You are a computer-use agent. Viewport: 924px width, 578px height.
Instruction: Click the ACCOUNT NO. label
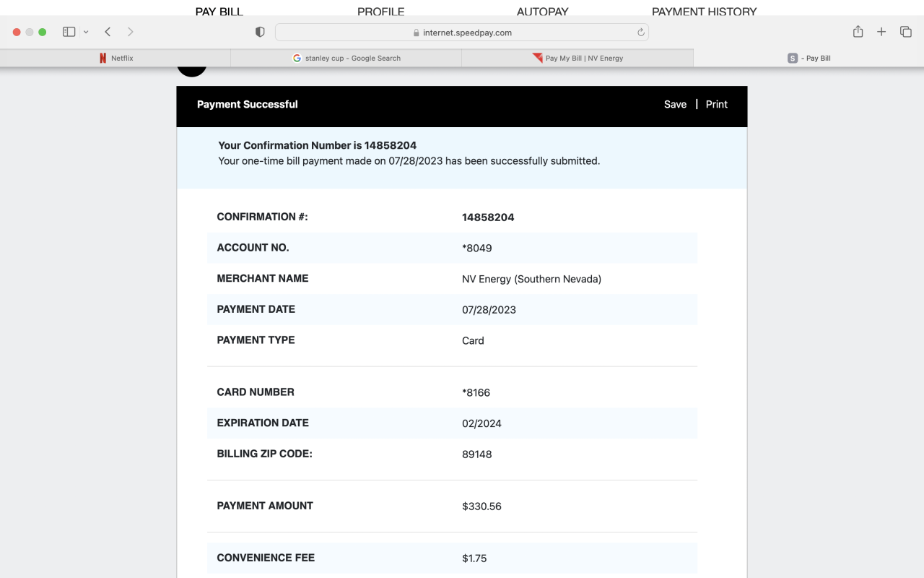(253, 247)
